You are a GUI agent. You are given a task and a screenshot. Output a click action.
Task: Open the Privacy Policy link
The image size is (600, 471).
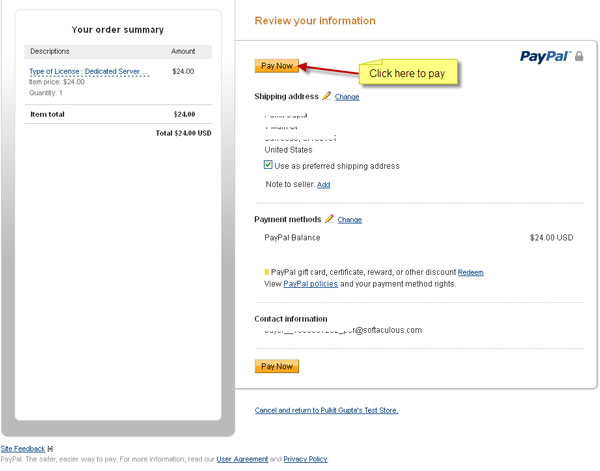[305, 459]
